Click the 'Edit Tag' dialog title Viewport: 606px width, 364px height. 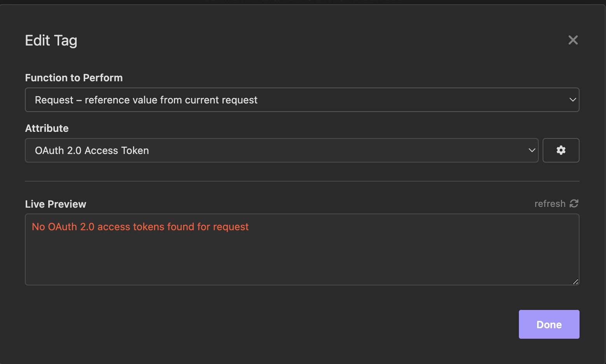tap(51, 40)
